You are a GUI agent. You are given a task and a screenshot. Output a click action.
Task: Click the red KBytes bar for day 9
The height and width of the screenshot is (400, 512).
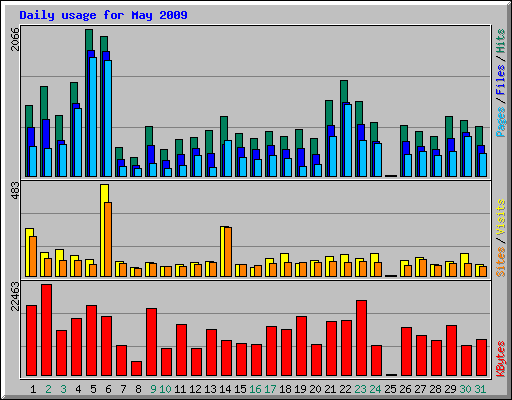click(x=151, y=342)
